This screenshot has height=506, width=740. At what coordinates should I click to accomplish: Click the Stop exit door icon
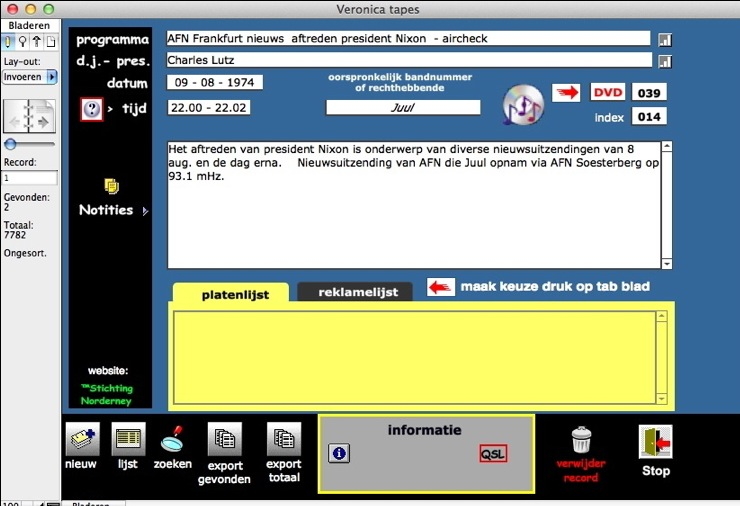click(655, 441)
